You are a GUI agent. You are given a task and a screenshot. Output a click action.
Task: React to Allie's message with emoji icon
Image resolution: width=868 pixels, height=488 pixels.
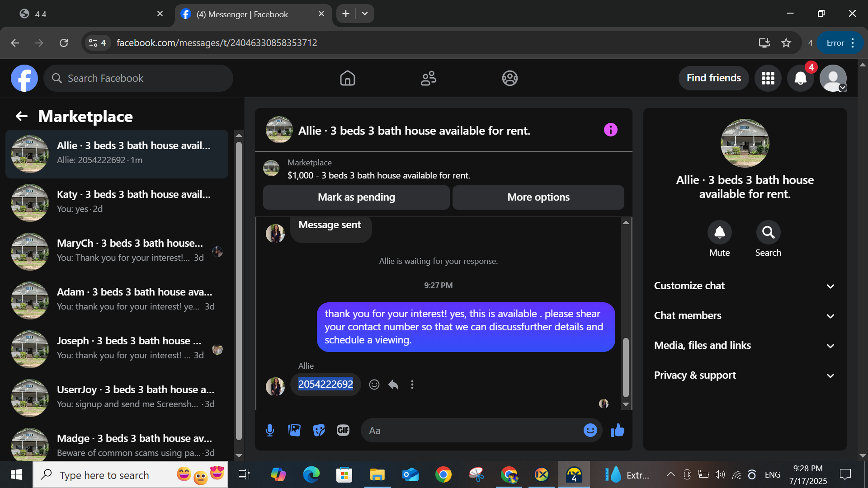click(x=374, y=385)
